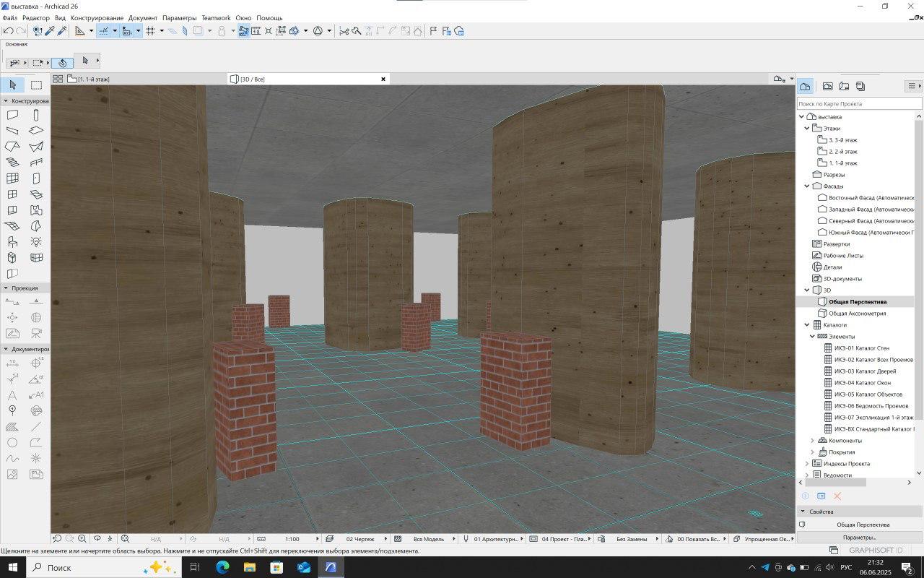Expand the Компоненты catalog node
This screenshot has width=924, height=578.
812,441
